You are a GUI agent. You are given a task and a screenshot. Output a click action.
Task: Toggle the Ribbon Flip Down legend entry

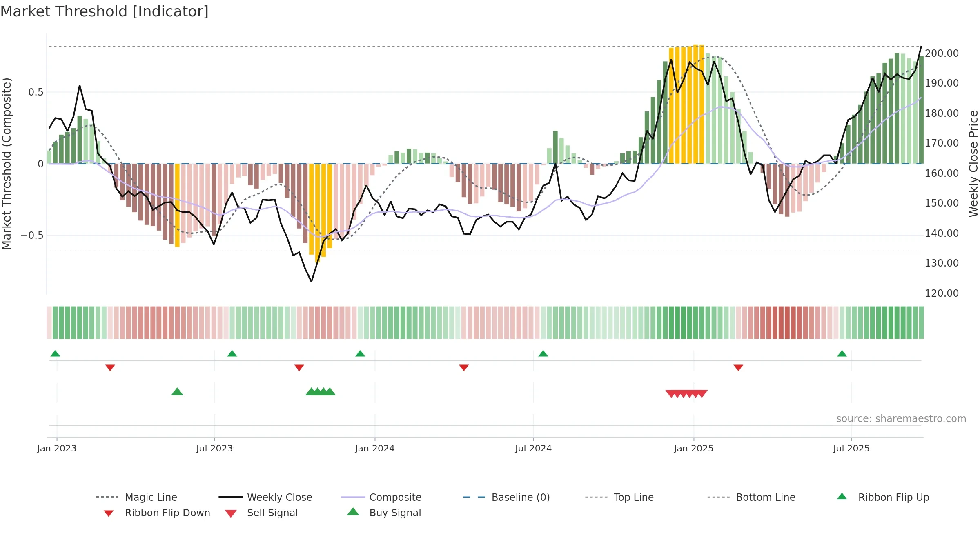coord(157,513)
